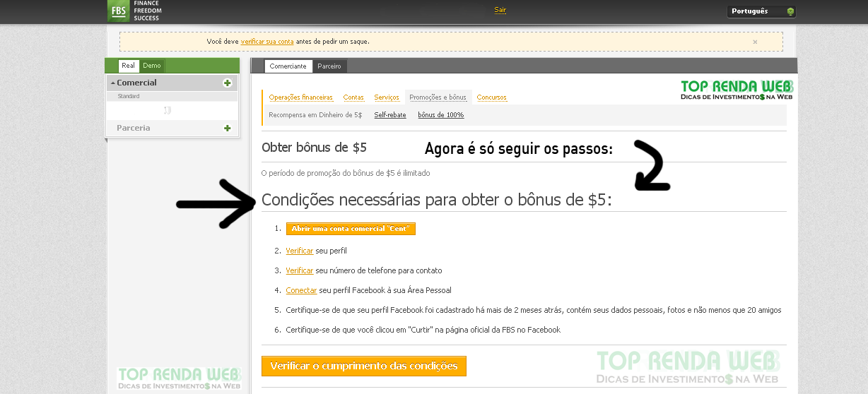The image size is (868, 394).
Task: Switch to the Demo accounts tab
Action: (151, 66)
